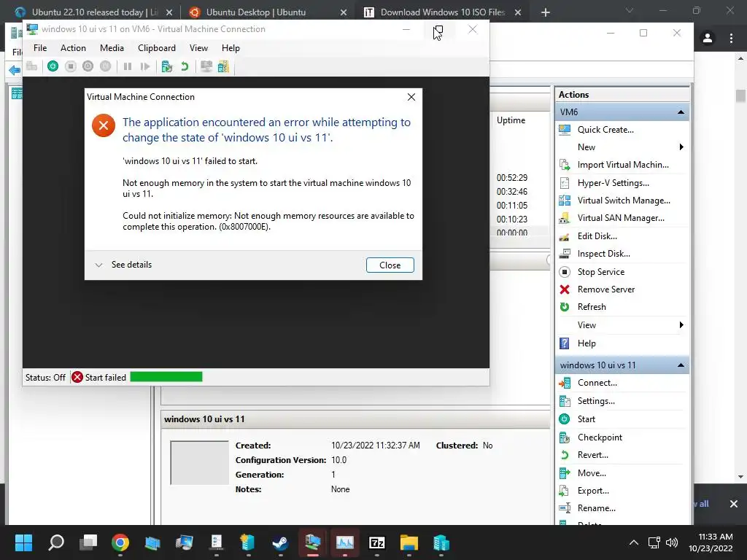Open the View menu of VM Connection

point(198,48)
